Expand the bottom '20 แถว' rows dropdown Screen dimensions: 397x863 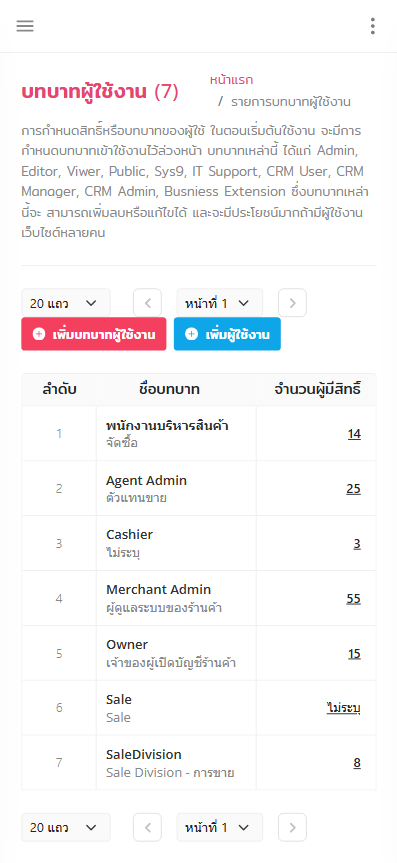(66, 827)
